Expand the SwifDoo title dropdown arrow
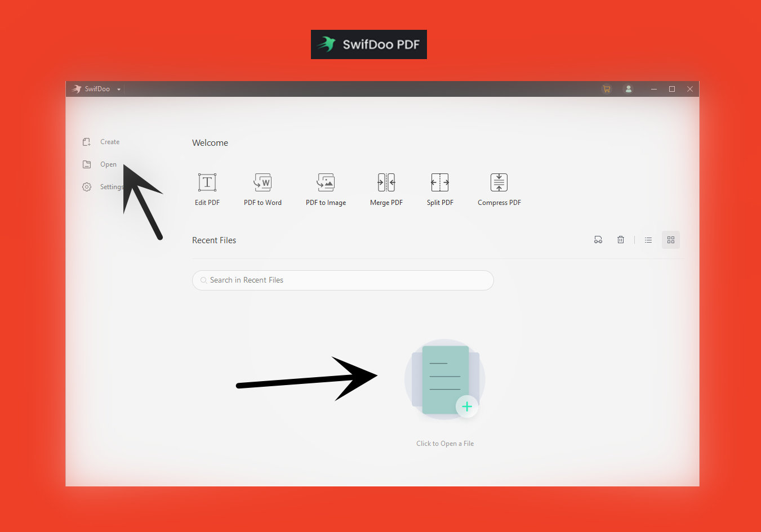The height and width of the screenshot is (532, 761). (x=119, y=90)
